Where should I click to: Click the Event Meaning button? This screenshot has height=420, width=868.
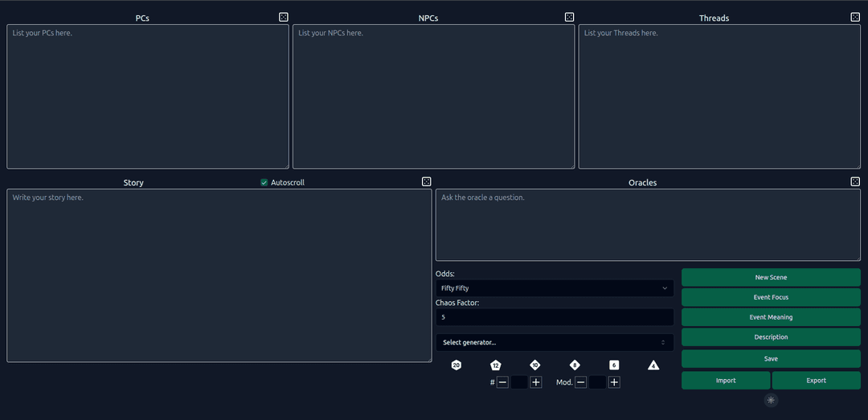[x=771, y=317]
